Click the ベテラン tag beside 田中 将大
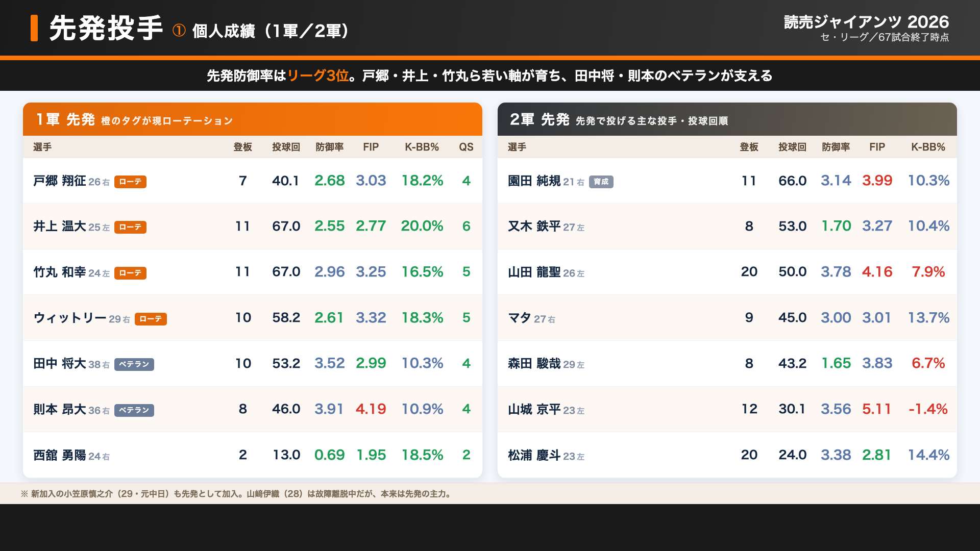980x551 pixels. point(134,364)
